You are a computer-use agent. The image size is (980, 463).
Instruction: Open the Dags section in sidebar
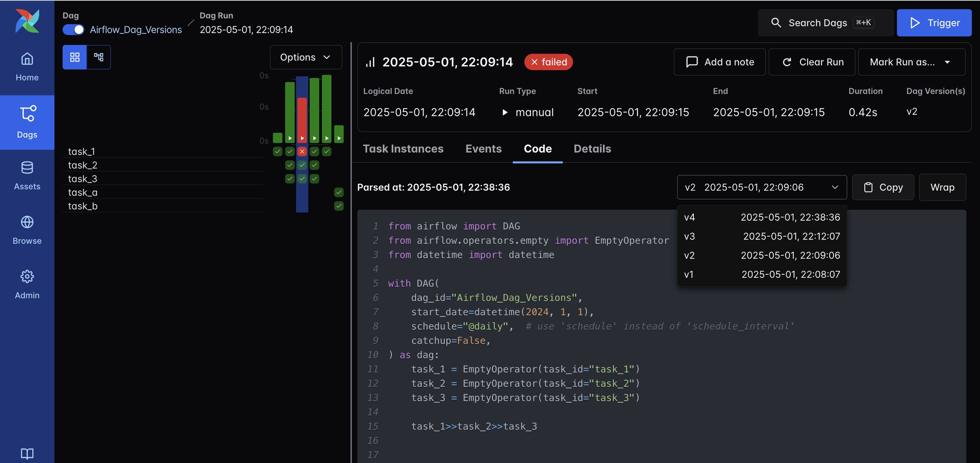(27, 122)
